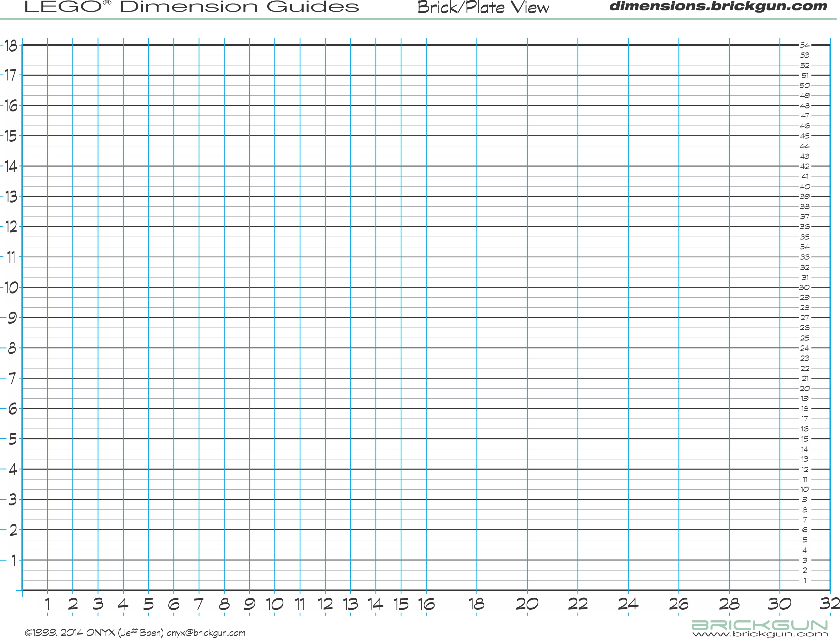This screenshot has width=840, height=638.
Task: Click small right-side plate scale number 42
Action: 805,166
